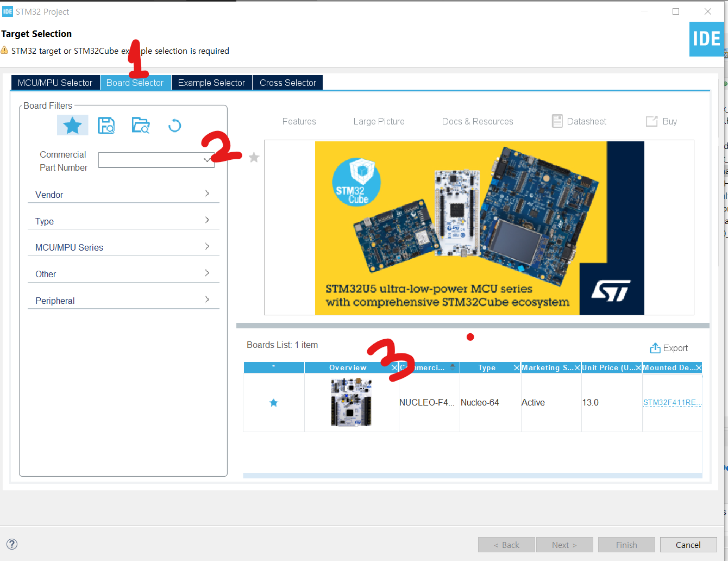Remove the Overview column filter with its X
This screenshot has width=728, height=561.
coord(394,367)
